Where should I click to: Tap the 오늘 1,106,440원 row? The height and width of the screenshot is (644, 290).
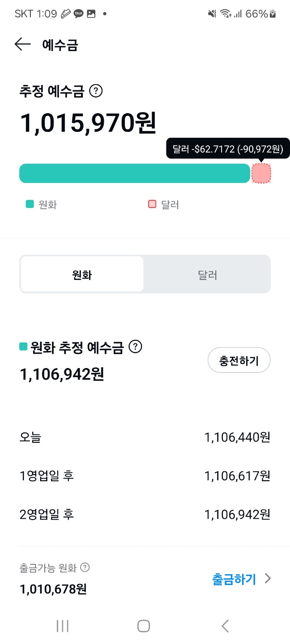pyautogui.click(x=145, y=437)
